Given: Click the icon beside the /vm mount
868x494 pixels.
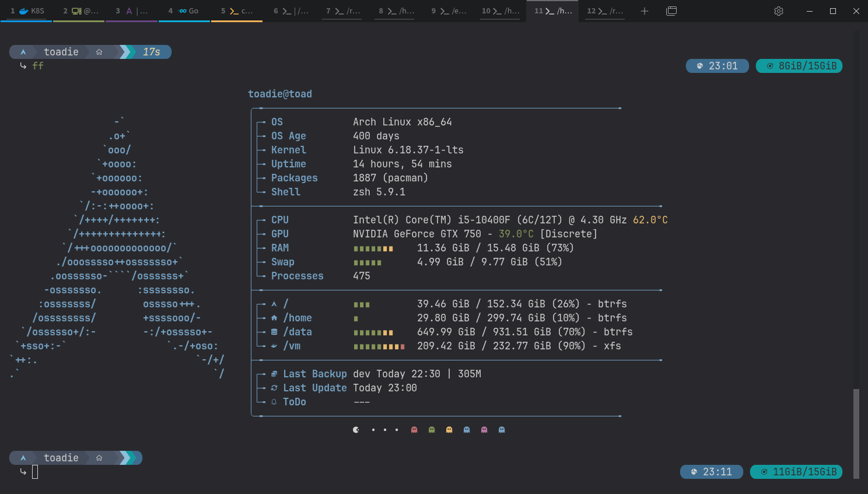Looking at the screenshot, I should click(274, 346).
